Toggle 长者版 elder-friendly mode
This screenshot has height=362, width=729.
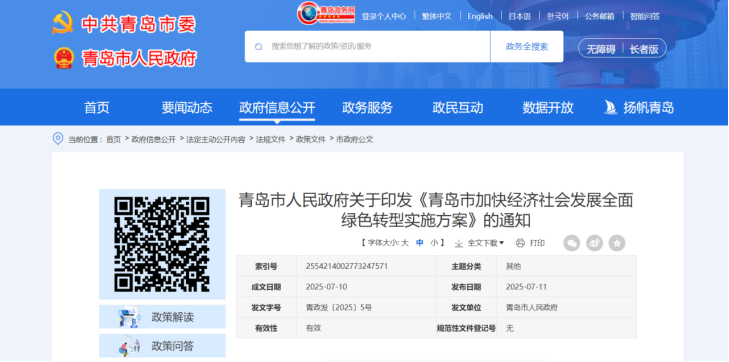(644, 49)
